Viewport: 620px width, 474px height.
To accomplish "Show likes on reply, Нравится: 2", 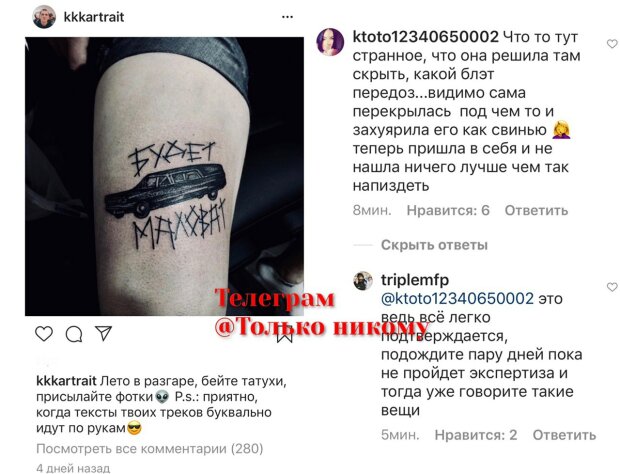I will click(x=476, y=435).
